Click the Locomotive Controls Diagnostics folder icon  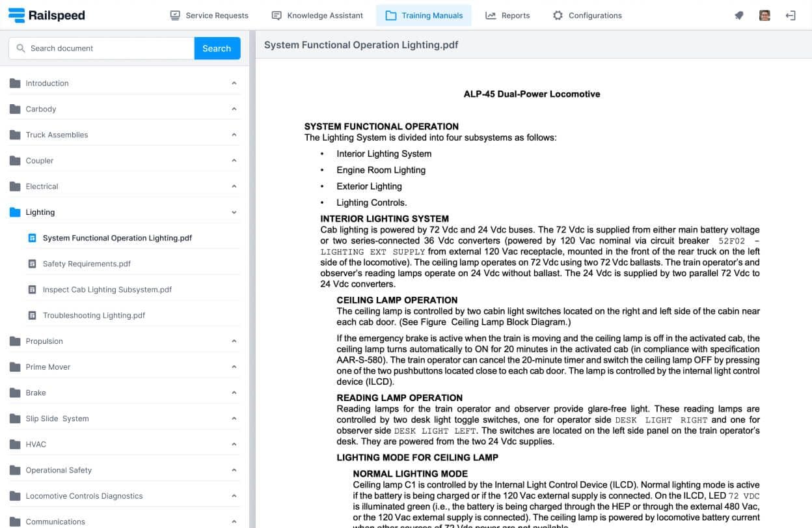15,496
